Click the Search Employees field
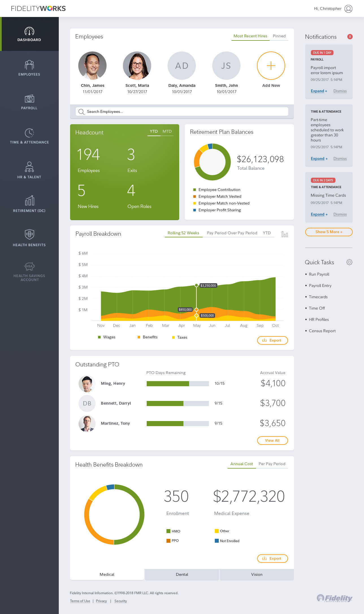This screenshot has height=614, width=364. (x=182, y=111)
